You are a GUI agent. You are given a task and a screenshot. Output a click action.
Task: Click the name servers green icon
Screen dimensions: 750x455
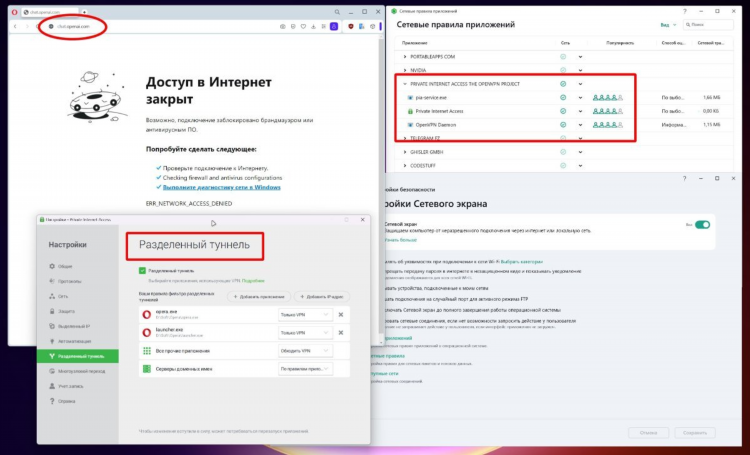[147, 369]
